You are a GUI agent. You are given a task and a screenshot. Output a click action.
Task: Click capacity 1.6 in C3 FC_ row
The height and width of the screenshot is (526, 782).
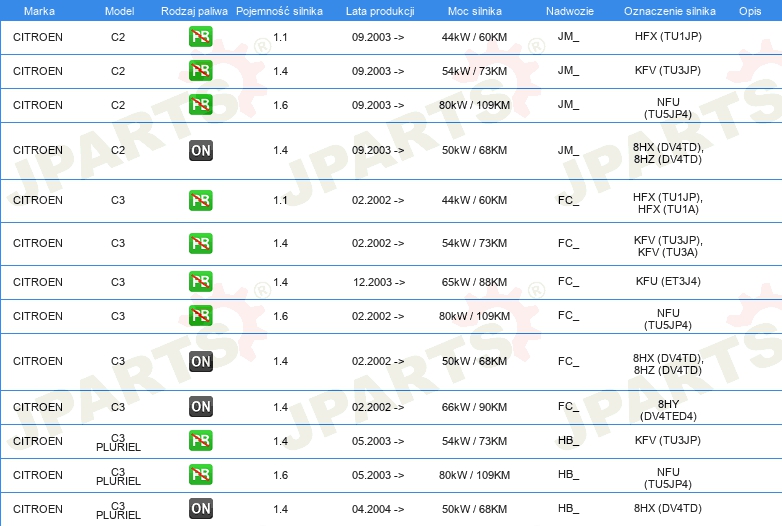coord(280,316)
